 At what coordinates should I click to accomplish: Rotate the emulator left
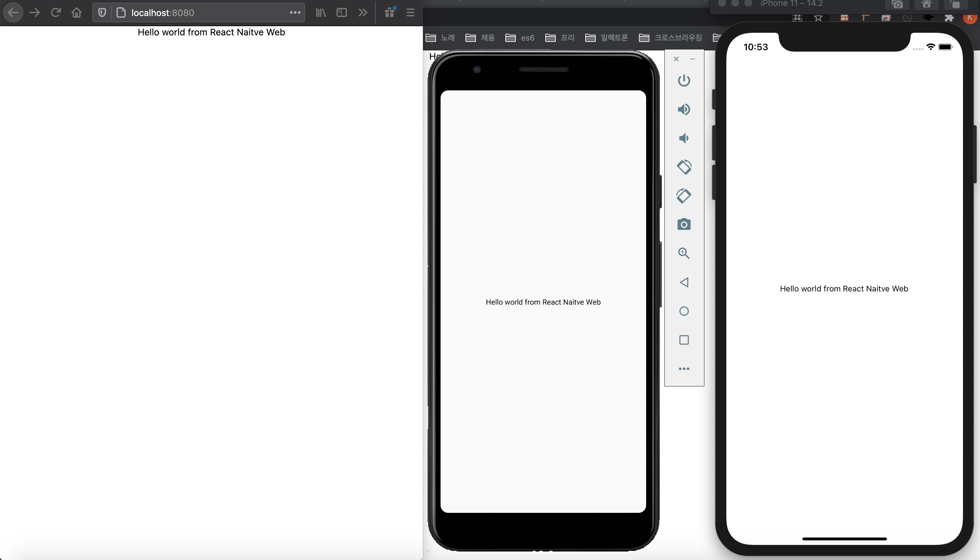684,167
